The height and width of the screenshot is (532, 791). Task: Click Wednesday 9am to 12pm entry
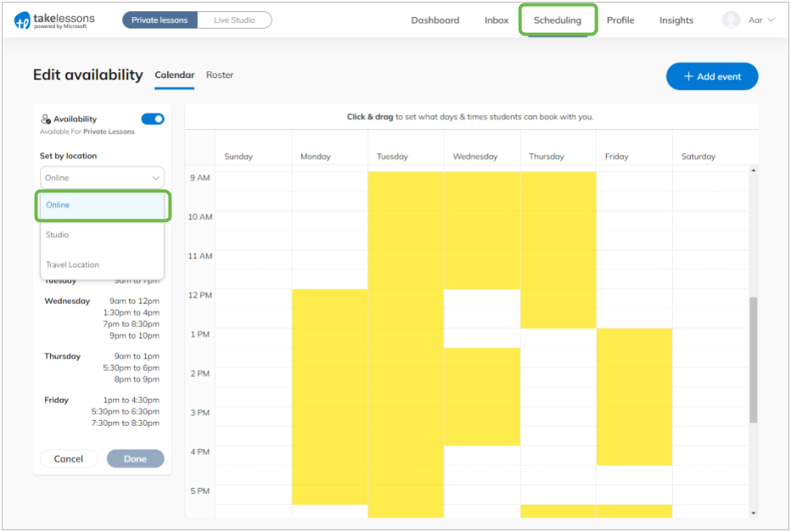[x=134, y=301]
